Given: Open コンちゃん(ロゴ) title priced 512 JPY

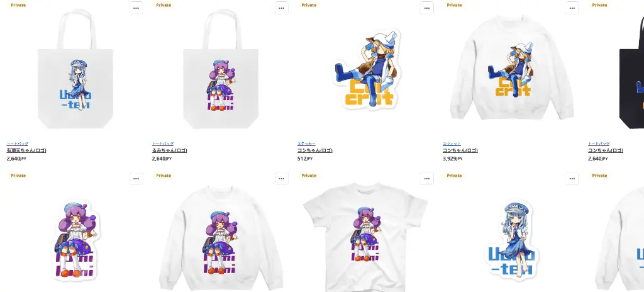Looking at the screenshot, I should (315, 150).
